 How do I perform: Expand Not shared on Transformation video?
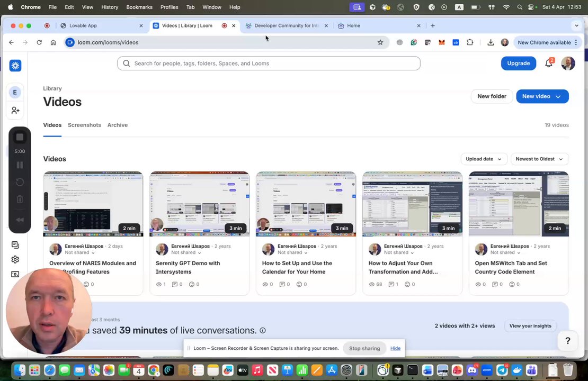[399, 252]
